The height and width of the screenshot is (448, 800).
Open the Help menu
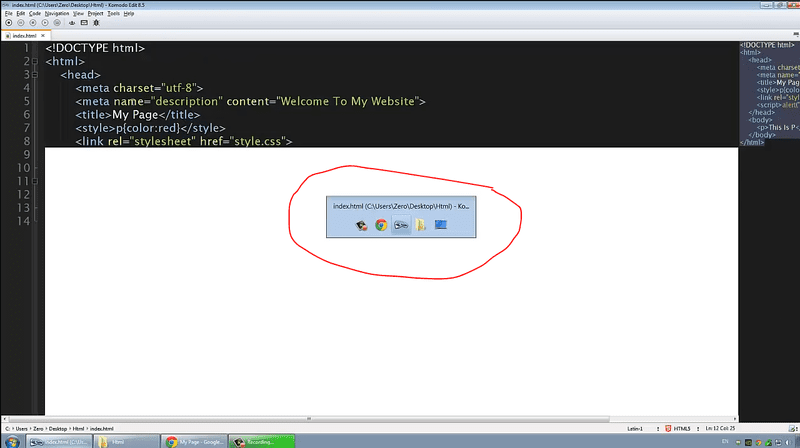[x=129, y=14]
